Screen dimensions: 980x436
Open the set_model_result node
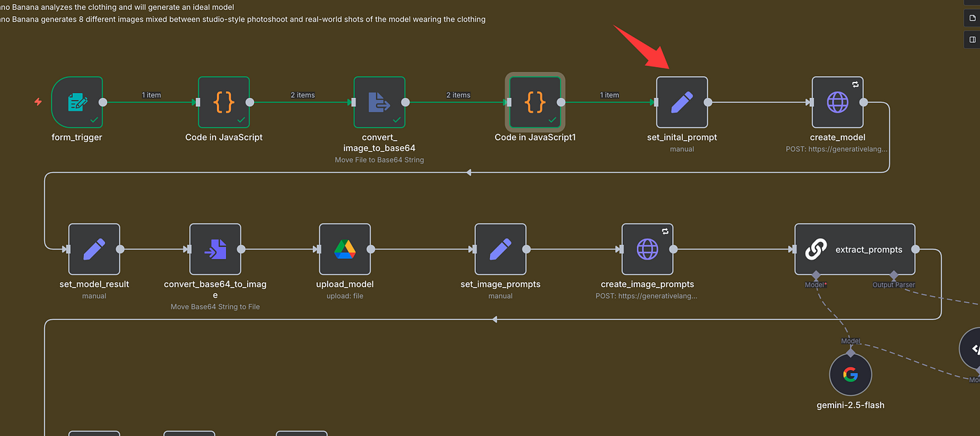click(94, 249)
